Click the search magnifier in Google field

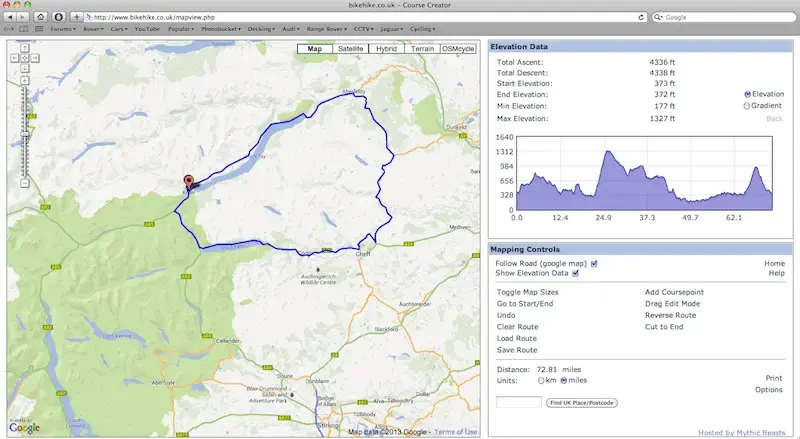(x=659, y=17)
